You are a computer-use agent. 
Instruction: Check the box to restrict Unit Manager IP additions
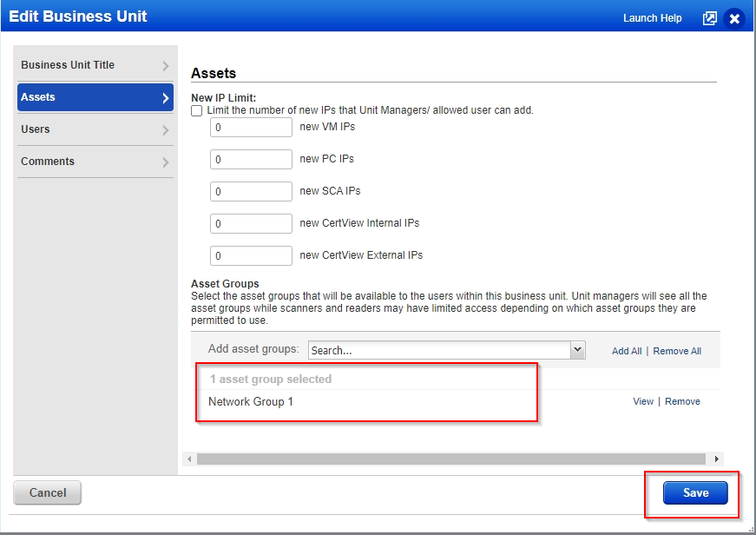[195, 111]
